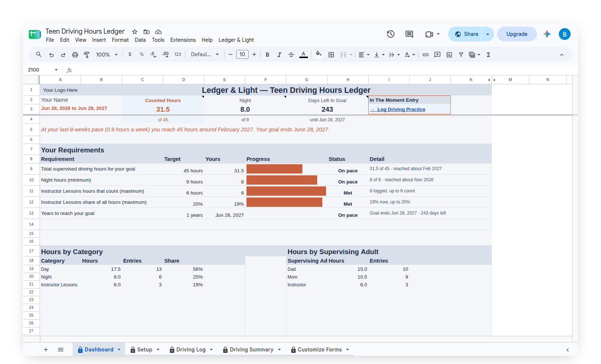Click the font size input field
The image size is (601, 364).
pos(242,54)
